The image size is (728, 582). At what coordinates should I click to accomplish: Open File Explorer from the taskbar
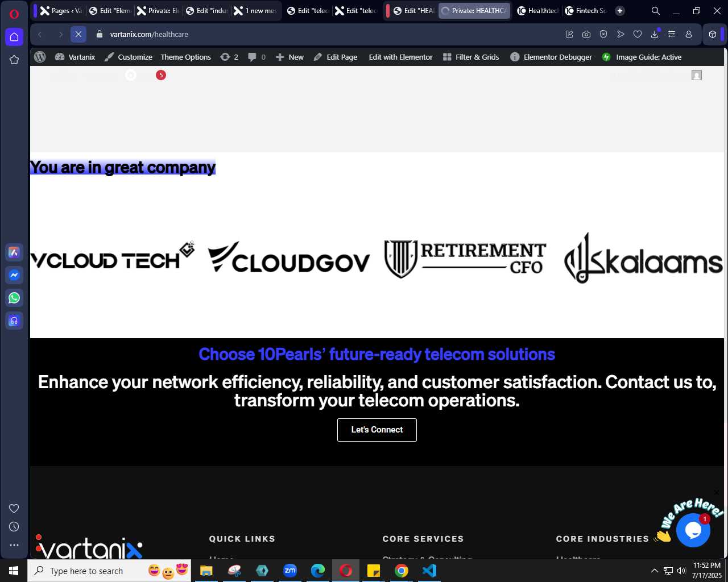tap(206, 571)
